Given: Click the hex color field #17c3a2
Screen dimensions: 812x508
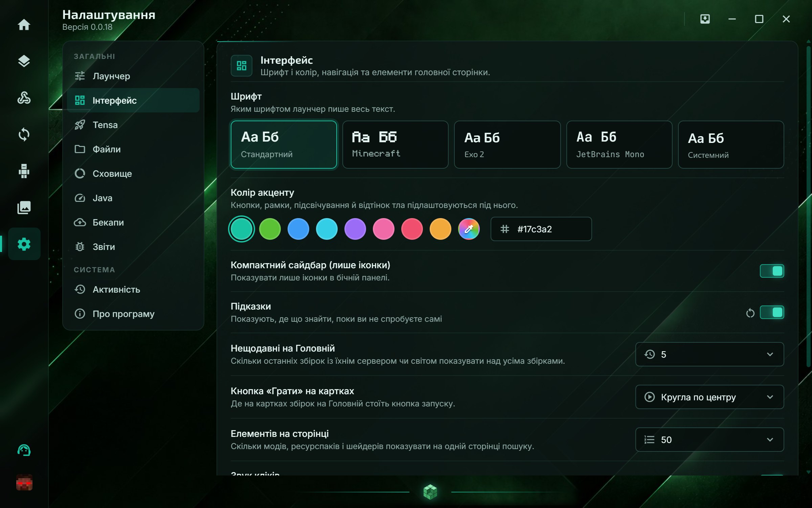Looking at the screenshot, I should (541, 229).
